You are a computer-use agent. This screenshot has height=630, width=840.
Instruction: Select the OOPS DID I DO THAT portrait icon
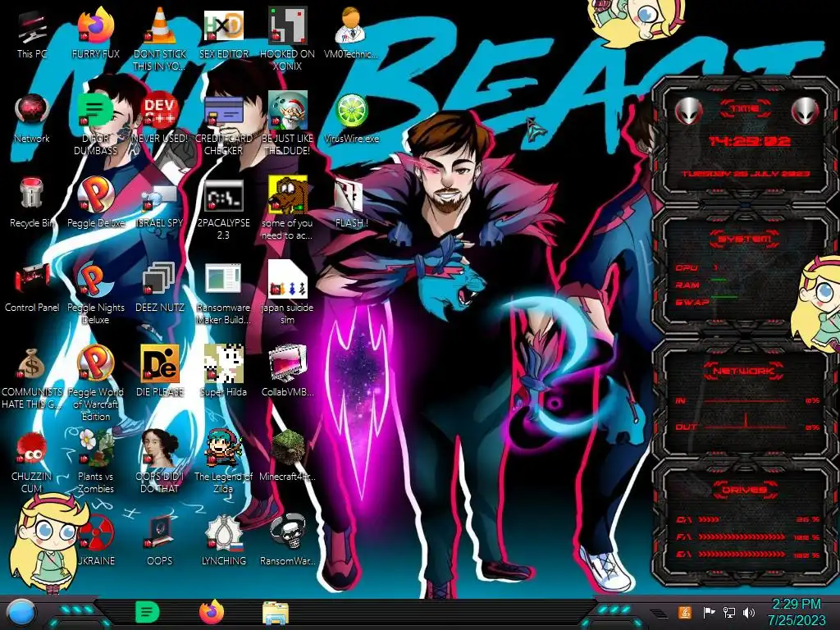pos(159,461)
